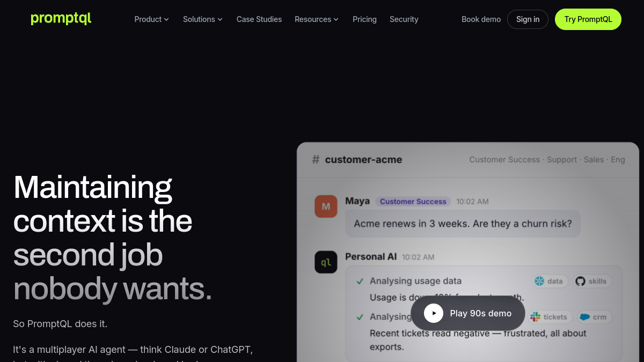Image resolution: width=644 pixels, height=362 pixels.
Task: Click the 10:02 AM timestamp beside Personal AI
Action: (418, 257)
